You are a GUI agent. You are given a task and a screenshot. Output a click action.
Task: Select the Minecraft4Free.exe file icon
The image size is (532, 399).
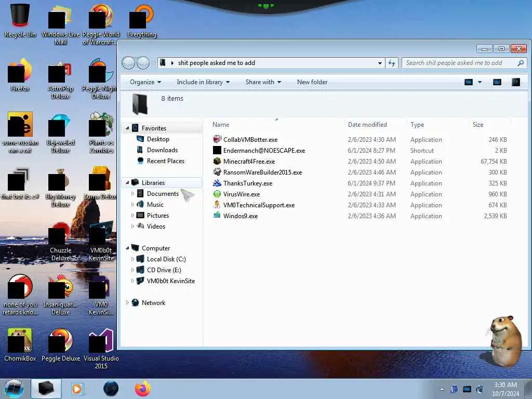[217, 161]
